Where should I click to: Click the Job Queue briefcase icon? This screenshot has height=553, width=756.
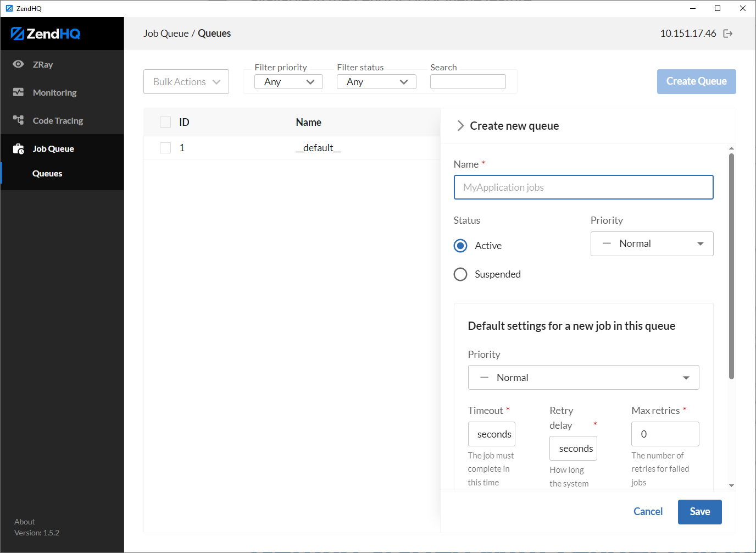click(x=18, y=149)
